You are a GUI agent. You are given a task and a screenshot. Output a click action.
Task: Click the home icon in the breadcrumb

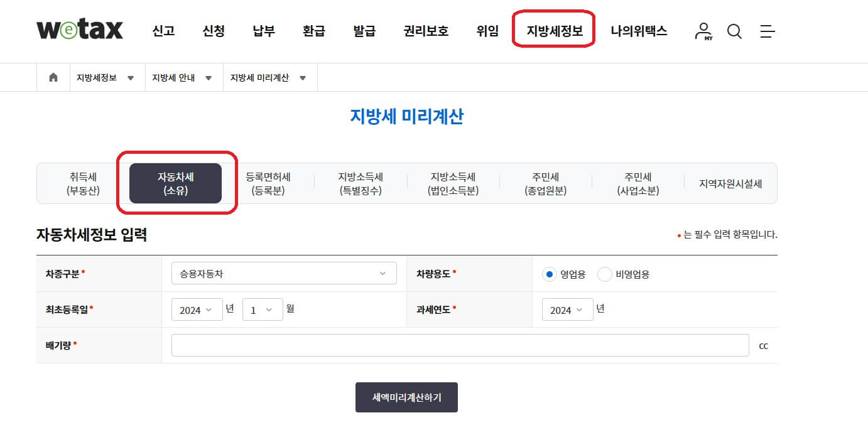click(x=53, y=77)
